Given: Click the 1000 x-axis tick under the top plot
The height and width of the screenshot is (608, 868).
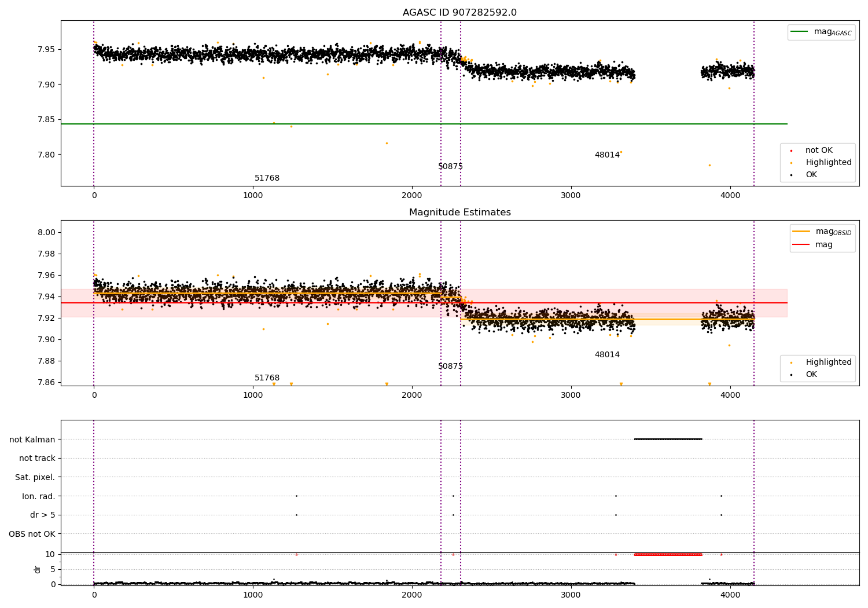Looking at the screenshot, I should [253, 195].
